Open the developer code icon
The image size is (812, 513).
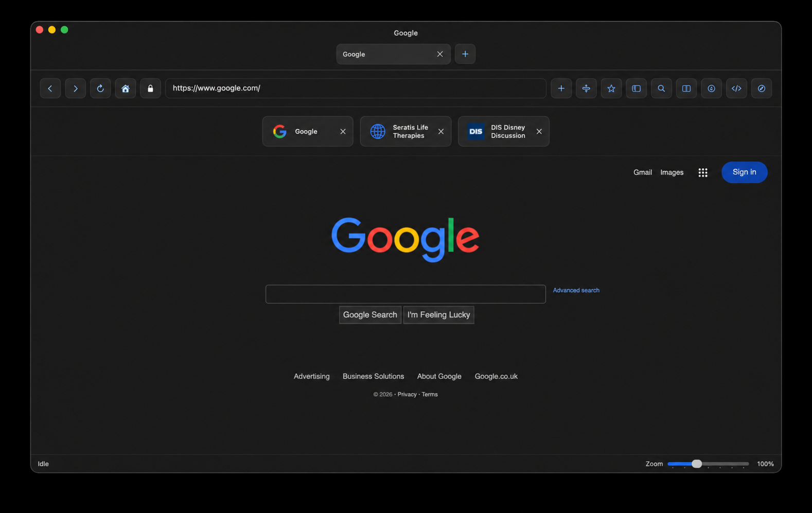pyautogui.click(x=736, y=89)
